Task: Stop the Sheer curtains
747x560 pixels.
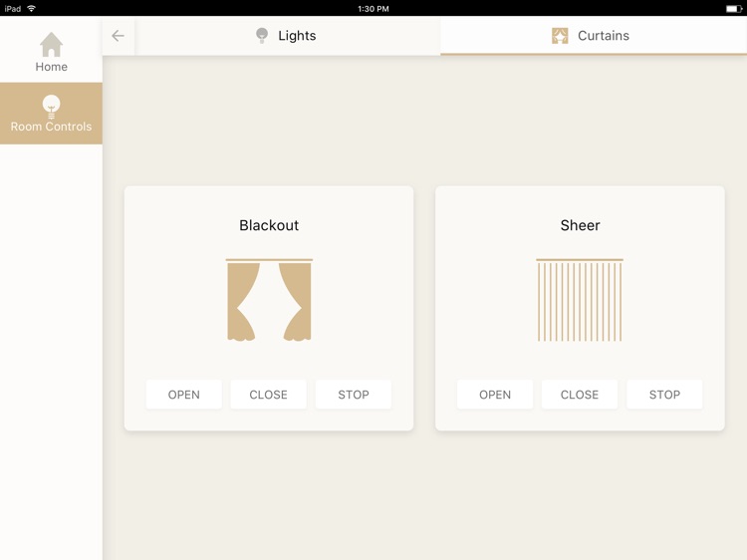Action: (664, 395)
